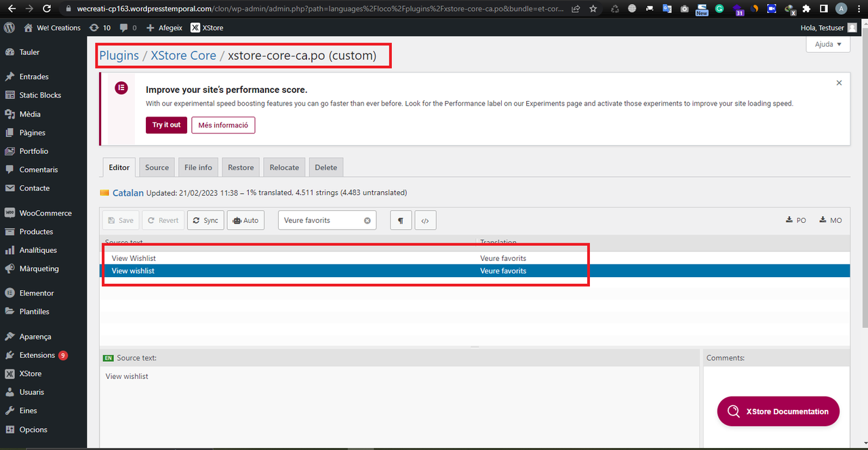Screen dimensions: 868x450
Task: Open the Hola, Testuser account menu
Action: coord(829,28)
